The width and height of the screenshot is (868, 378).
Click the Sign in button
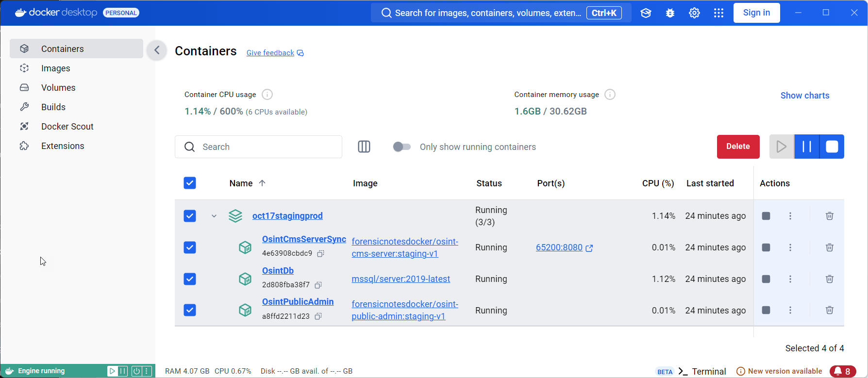tap(756, 13)
